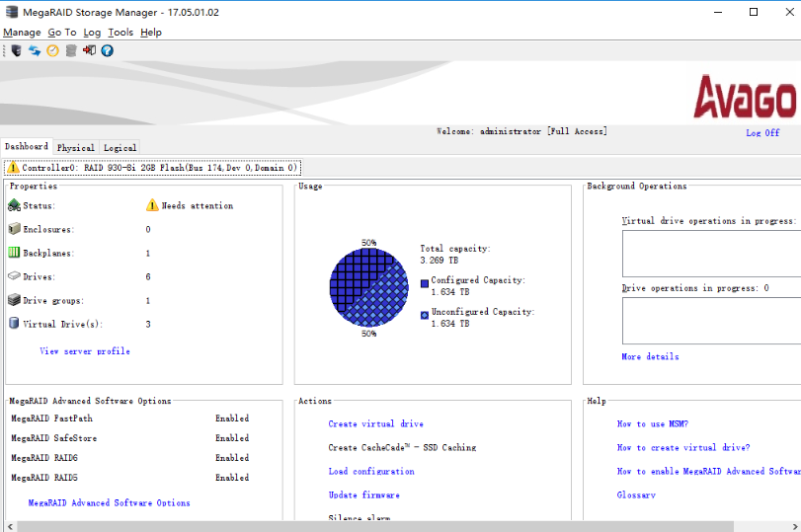Click the blue refresh arrows toolbar icon

(x=35, y=50)
